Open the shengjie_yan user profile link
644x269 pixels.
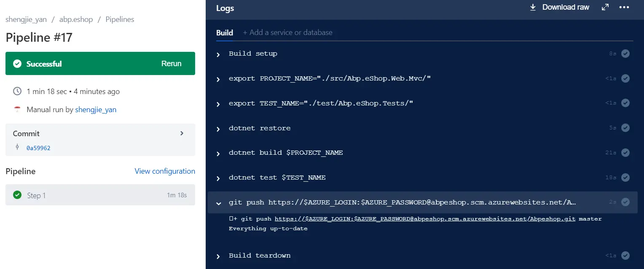click(x=96, y=110)
